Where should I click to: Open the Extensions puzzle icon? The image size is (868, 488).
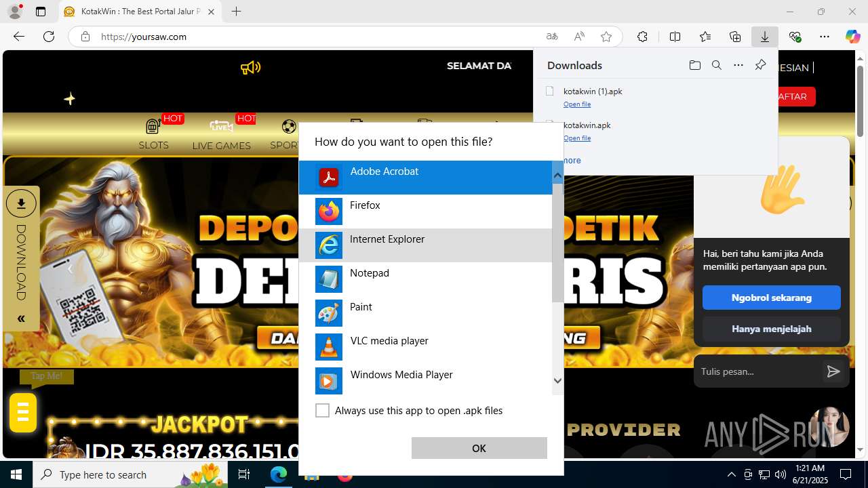tap(642, 37)
